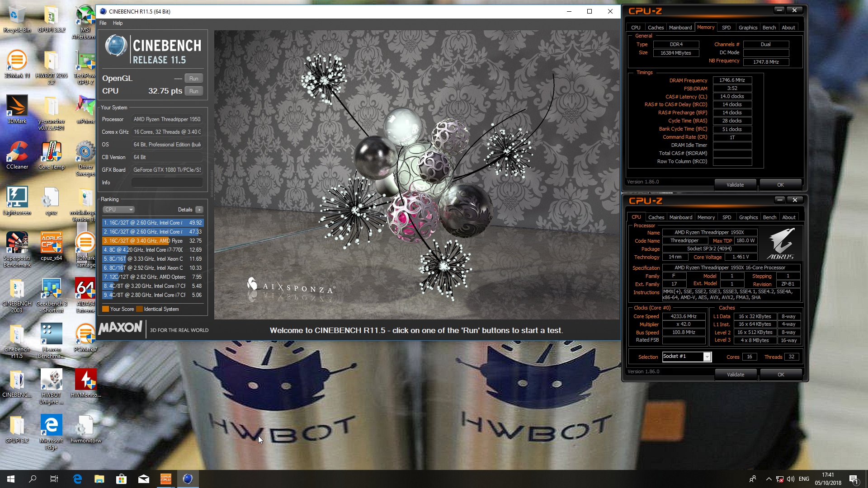Select ranking row AMD Opteron 7.95
Image resolution: width=868 pixels, height=488 pixels.
(x=153, y=277)
